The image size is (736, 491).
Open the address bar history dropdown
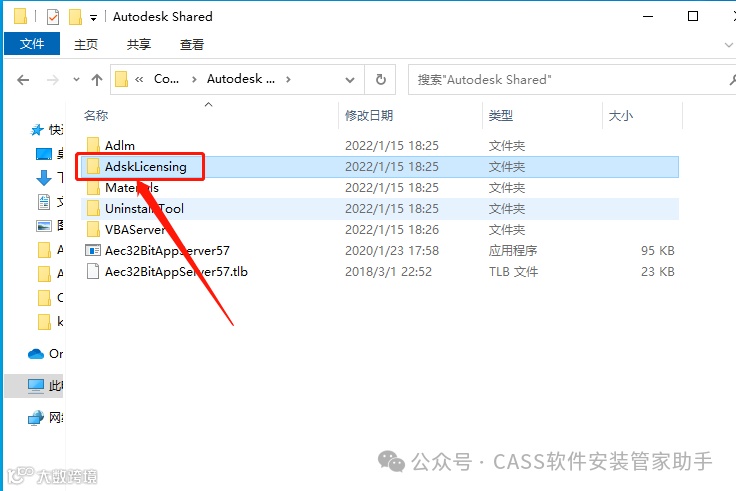pyautogui.click(x=350, y=80)
